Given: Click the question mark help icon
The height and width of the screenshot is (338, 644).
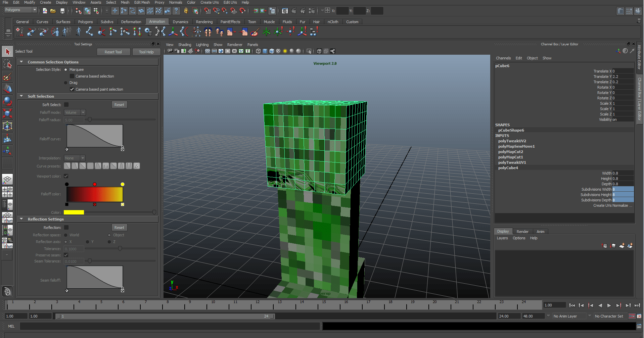Looking at the screenshot, I should pos(176,11).
